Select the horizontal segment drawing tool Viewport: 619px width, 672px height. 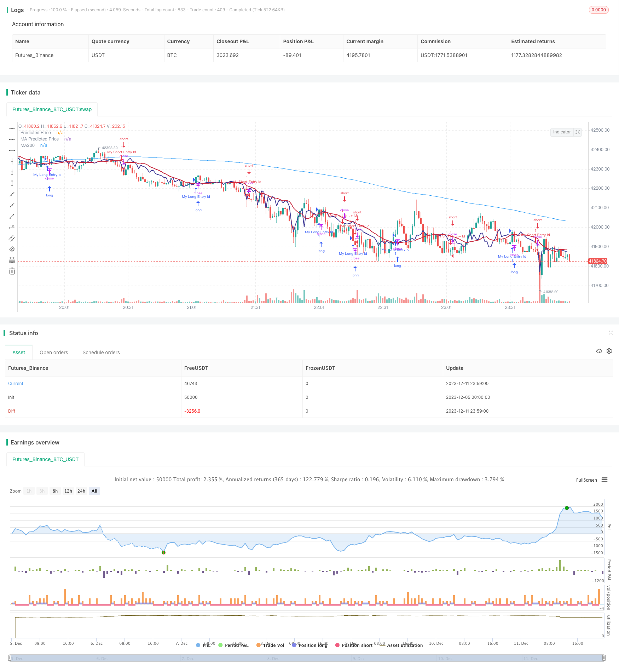pos(12,150)
